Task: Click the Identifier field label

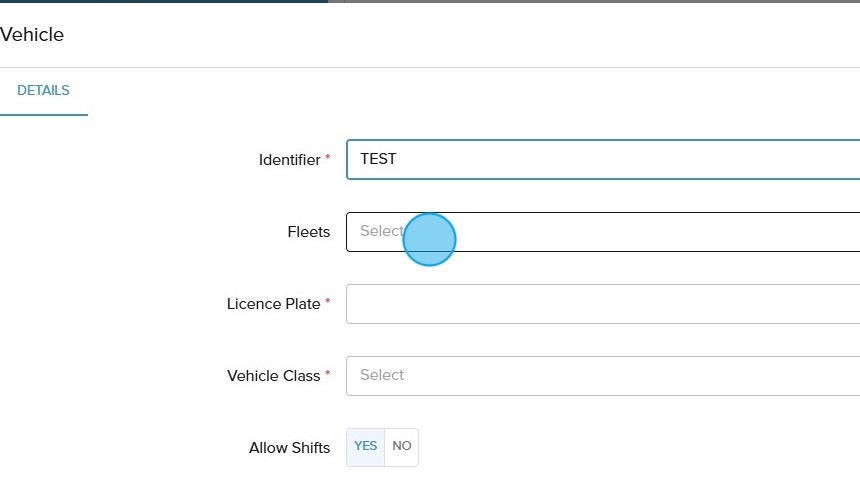Action: click(289, 160)
